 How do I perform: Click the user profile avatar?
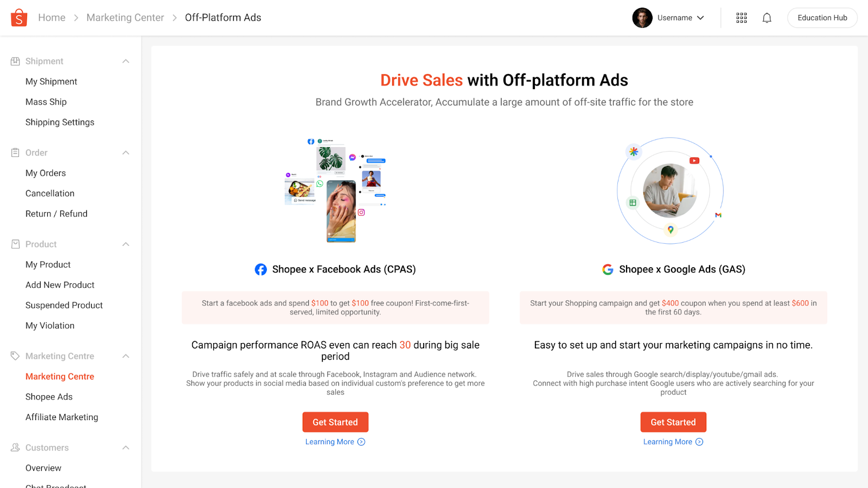click(x=642, y=17)
